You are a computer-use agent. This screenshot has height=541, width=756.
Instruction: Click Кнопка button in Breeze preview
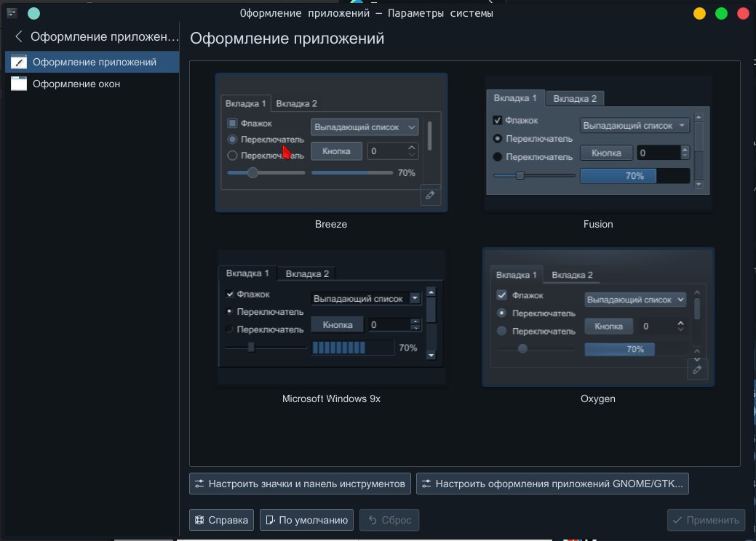(336, 151)
